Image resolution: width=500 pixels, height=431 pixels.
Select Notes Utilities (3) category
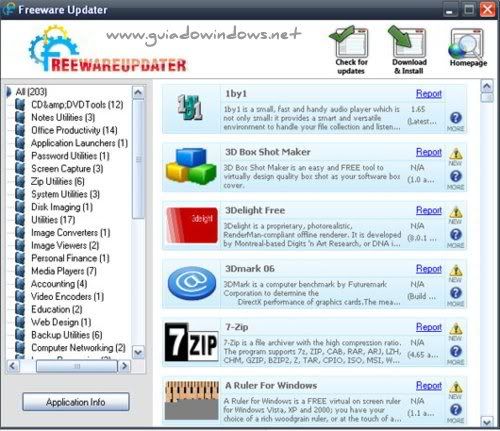point(63,117)
